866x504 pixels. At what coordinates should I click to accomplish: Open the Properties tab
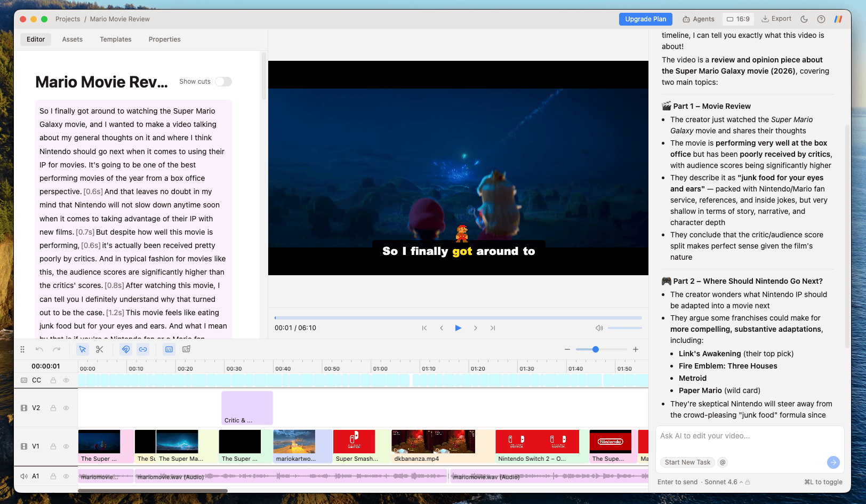[165, 39]
